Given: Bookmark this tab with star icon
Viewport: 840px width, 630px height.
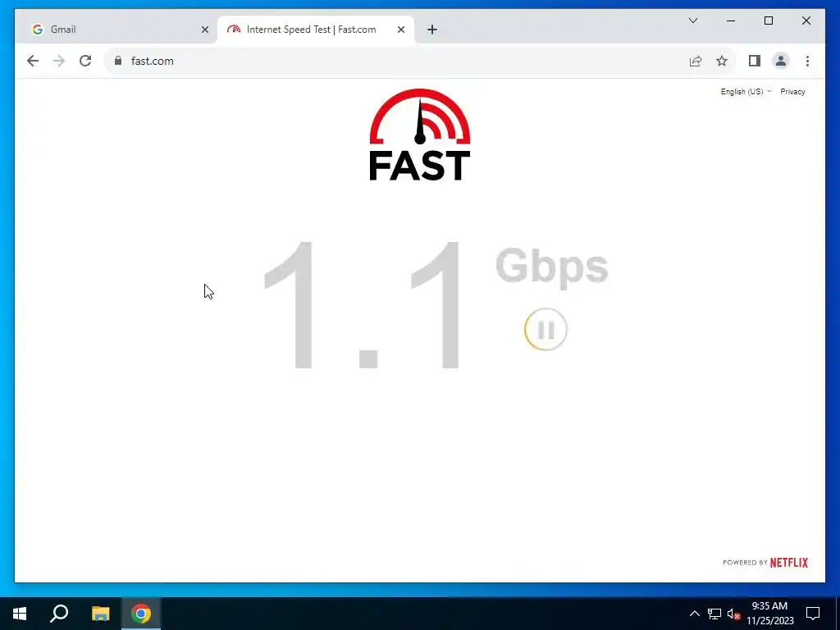Looking at the screenshot, I should [x=722, y=61].
